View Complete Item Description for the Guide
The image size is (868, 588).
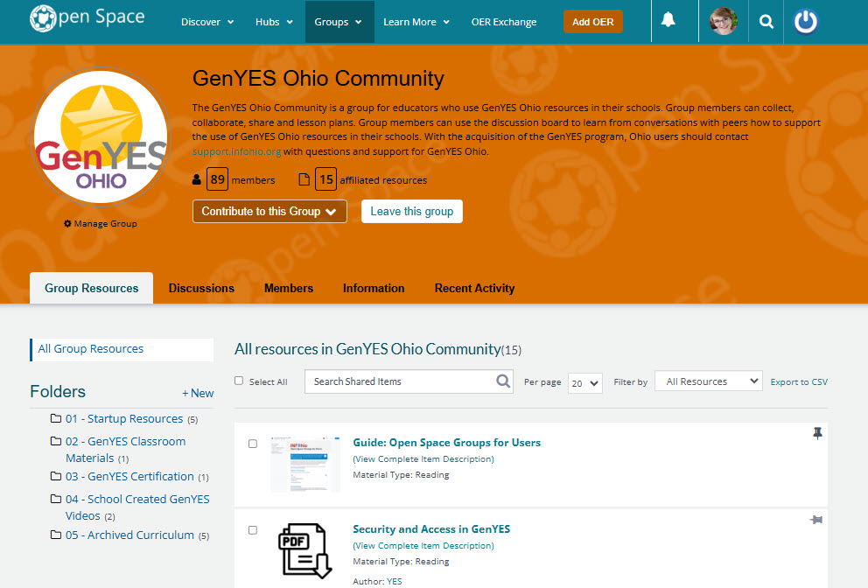click(423, 459)
